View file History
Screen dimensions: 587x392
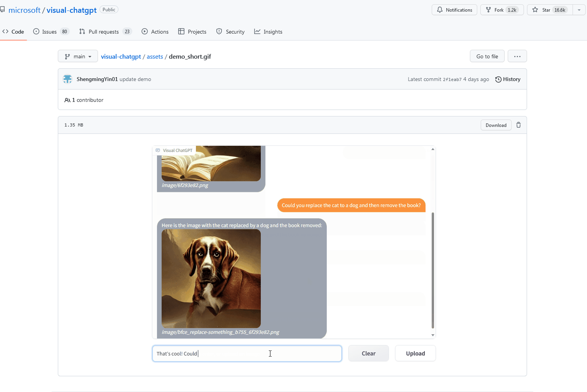coord(508,79)
